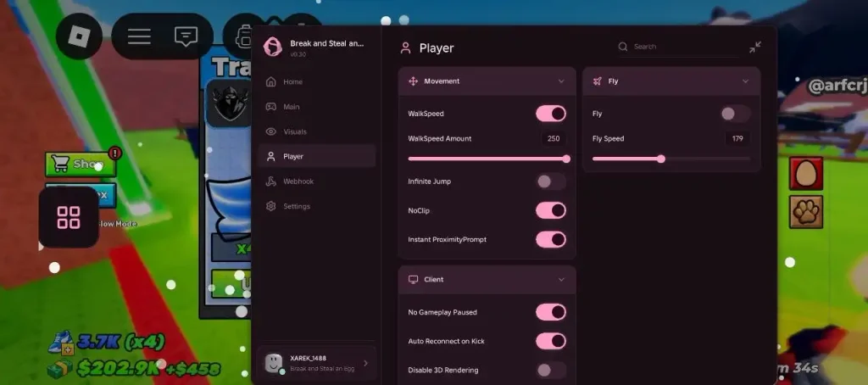868x385 pixels.
Task: Disable the WalkSpeed toggle
Action: point(551,114)
